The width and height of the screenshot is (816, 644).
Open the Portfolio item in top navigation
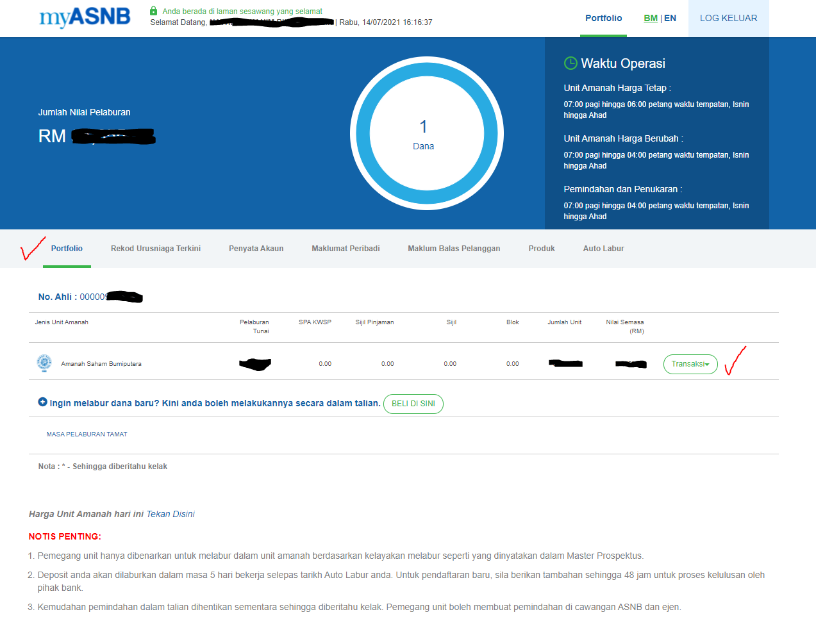pos(603,18)
